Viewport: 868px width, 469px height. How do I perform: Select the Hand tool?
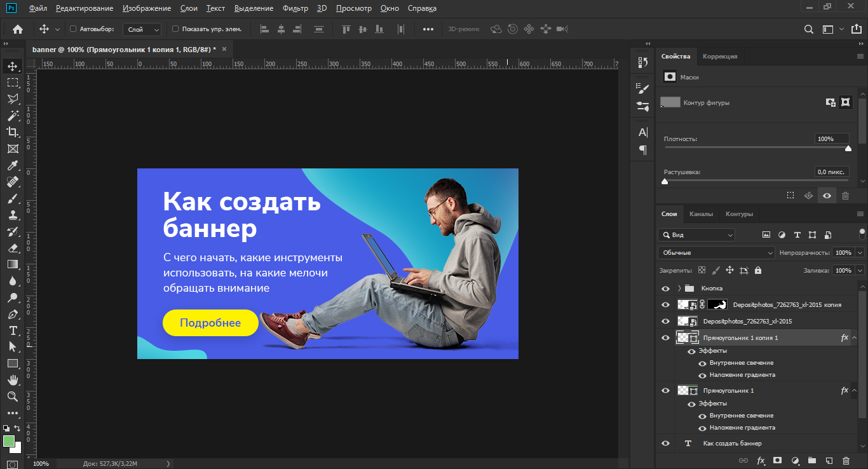point(12,380)
